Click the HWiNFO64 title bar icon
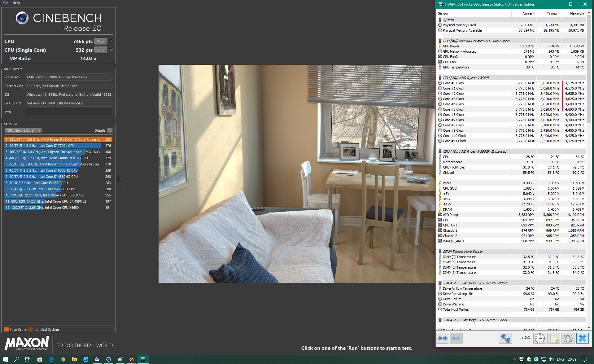 tap(441, 4)
